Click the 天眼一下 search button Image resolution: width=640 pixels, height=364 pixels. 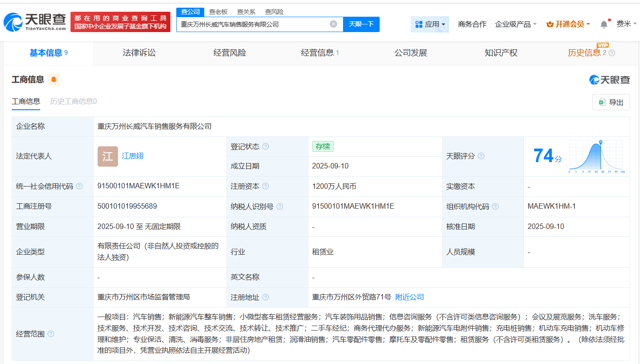tap(362, 24)
